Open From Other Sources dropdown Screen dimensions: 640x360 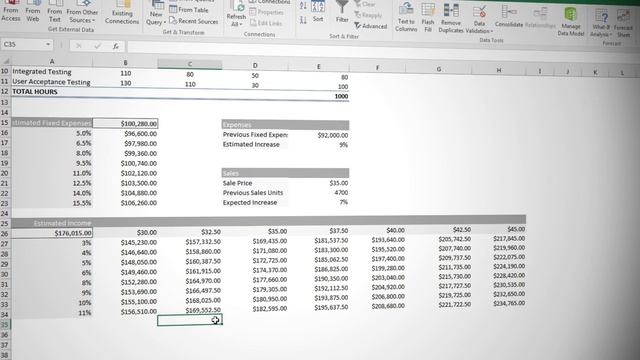click(82, 12)
